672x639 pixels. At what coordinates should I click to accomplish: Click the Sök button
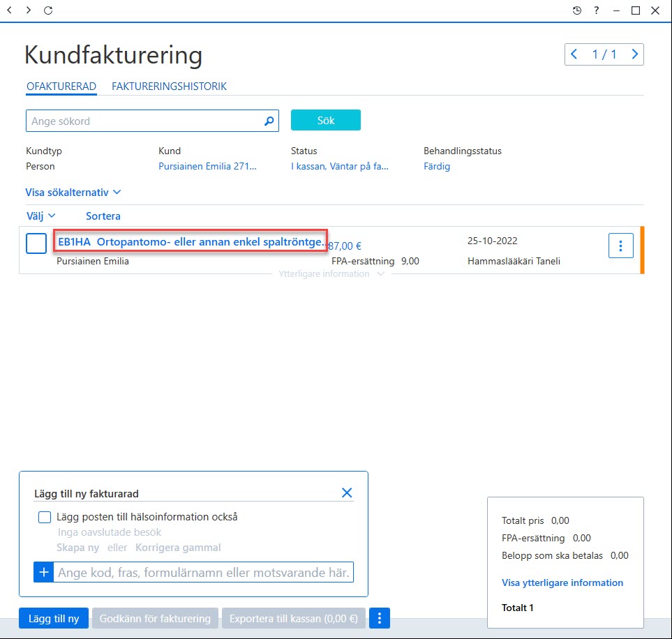coord(326,120)
